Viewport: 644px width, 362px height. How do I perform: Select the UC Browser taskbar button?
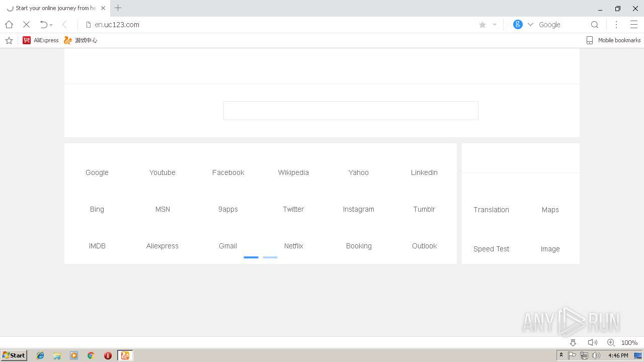click(x=125, y=355)
